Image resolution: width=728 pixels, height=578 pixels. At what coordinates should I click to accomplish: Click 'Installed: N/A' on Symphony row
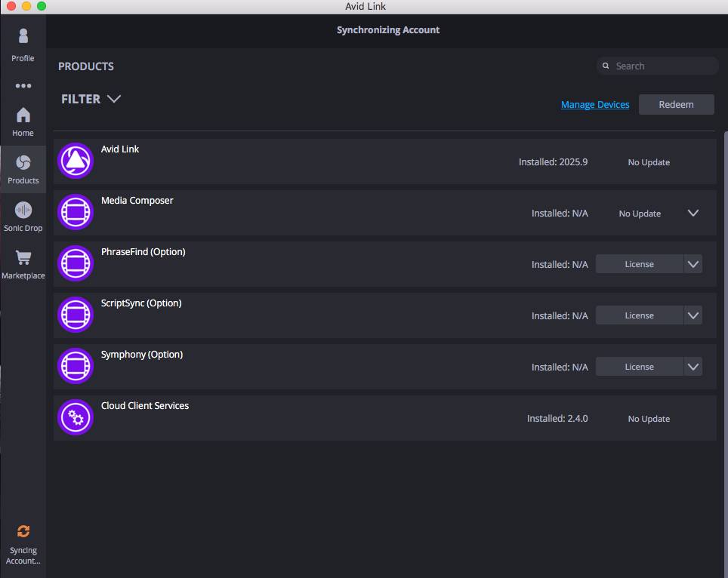click(560, 367)
